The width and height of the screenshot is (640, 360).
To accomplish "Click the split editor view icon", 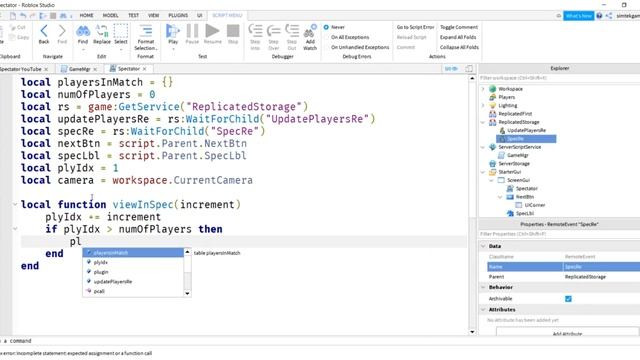I will tap(469, 69).
